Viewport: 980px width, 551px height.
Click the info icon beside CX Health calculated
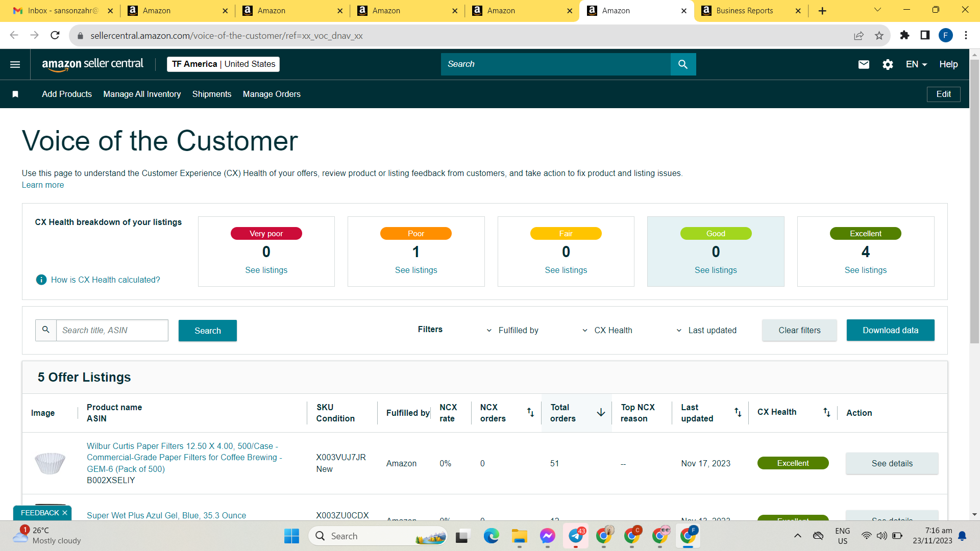[x=41, y=280]
